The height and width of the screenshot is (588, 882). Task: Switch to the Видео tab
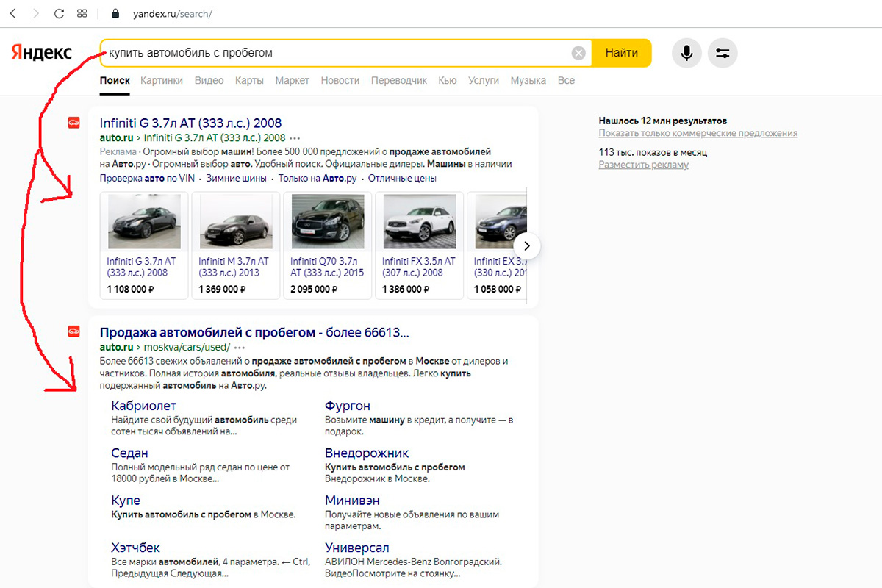tap(209, 80)
